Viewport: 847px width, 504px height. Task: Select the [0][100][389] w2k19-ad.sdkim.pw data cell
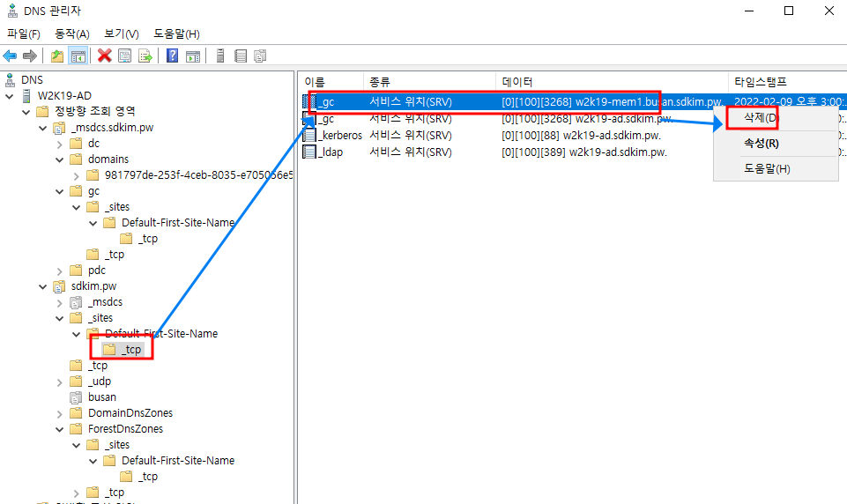584,152
